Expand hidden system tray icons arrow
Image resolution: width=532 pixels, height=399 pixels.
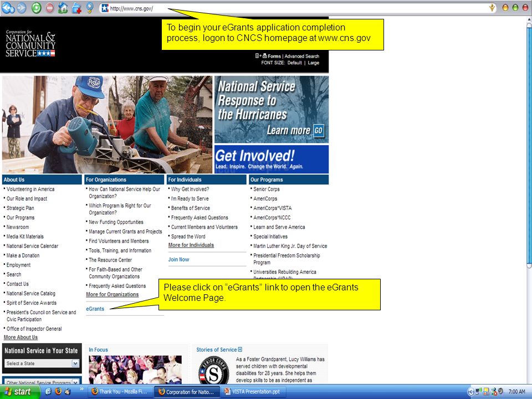pyautogui.click(x=470, y=392)
